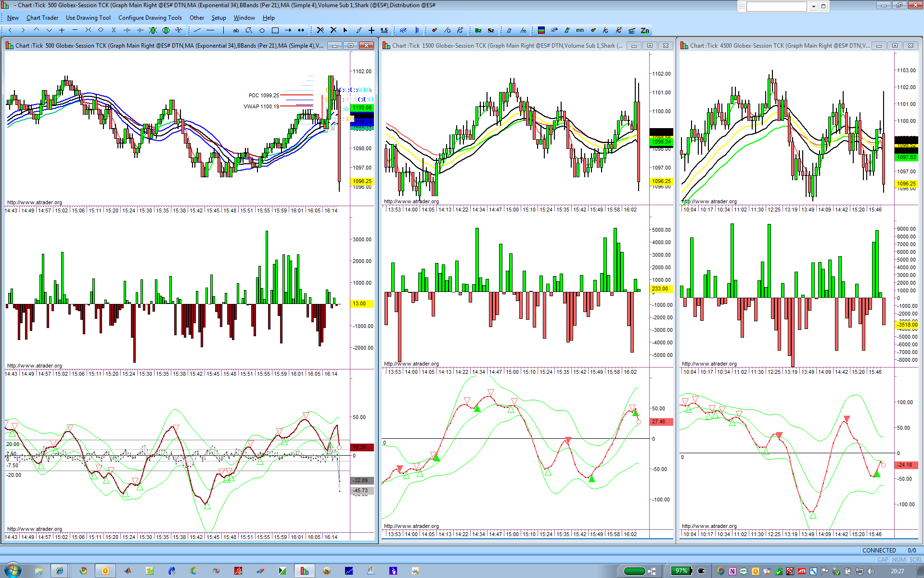Click the yellow -3518.00 volume tag on Tick 4500 chart

(x=907, y=325)
